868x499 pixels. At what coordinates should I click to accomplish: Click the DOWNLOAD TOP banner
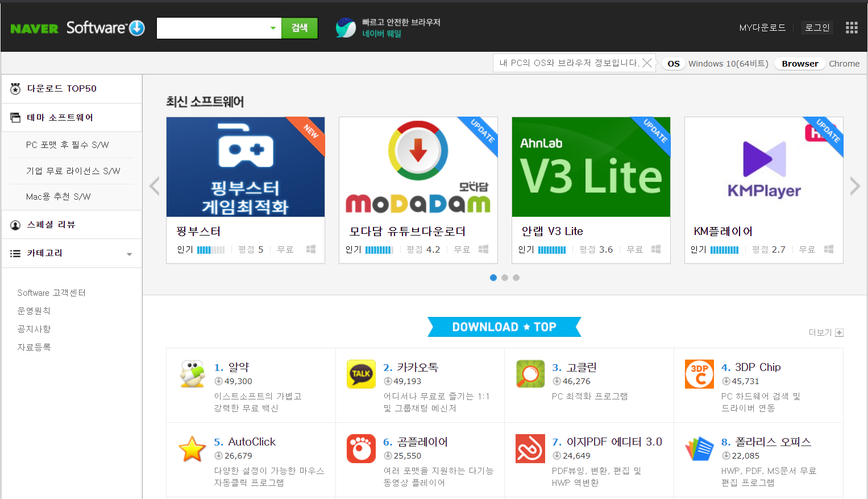[x=504, y=327]
